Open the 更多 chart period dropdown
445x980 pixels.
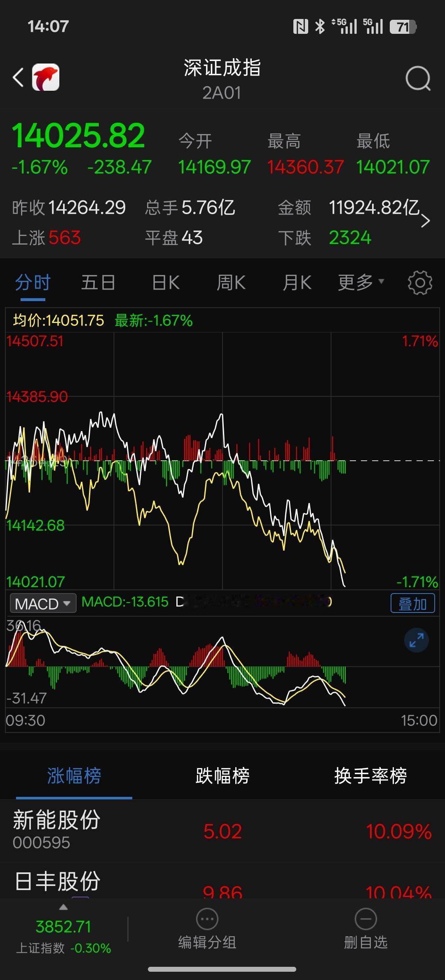coord(361,283)
